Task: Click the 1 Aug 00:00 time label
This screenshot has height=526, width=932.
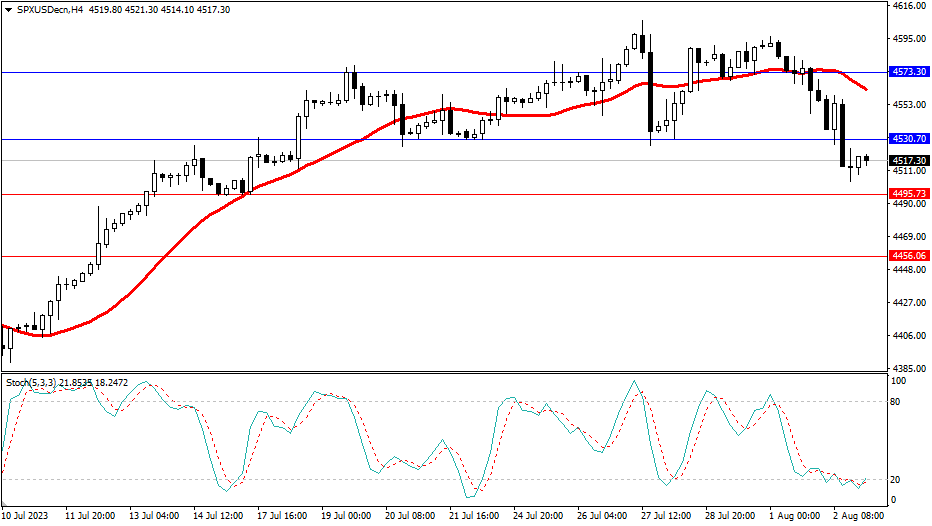Action: coord(794,516)
